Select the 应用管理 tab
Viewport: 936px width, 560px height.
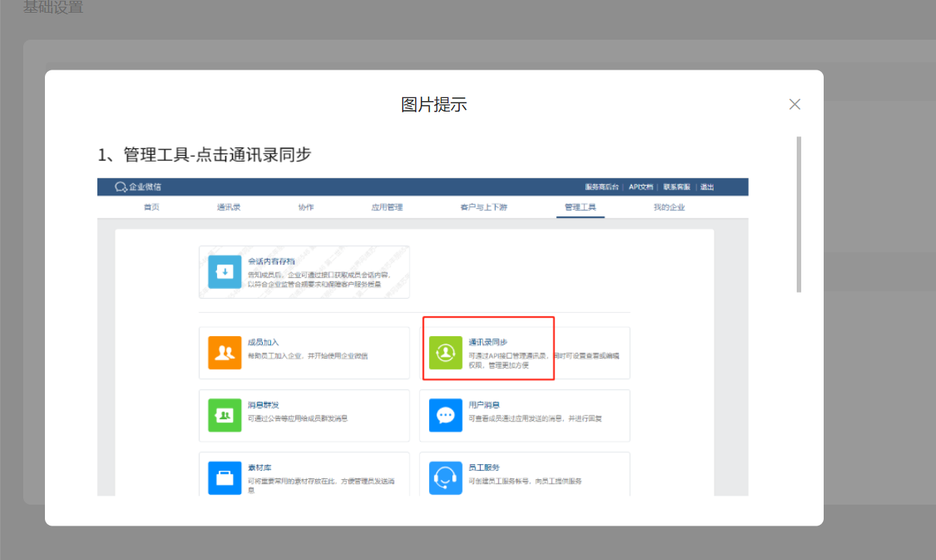click(387, 207)
